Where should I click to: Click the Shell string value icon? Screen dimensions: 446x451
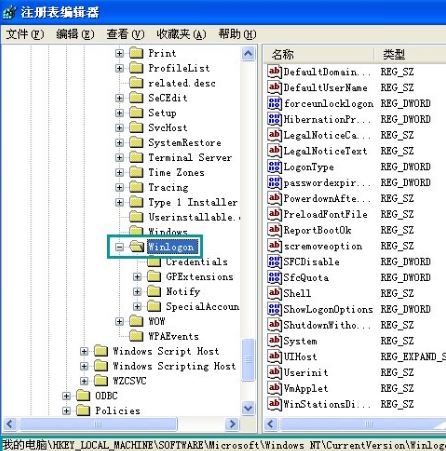pyautogui.click(x=274, y=293)
